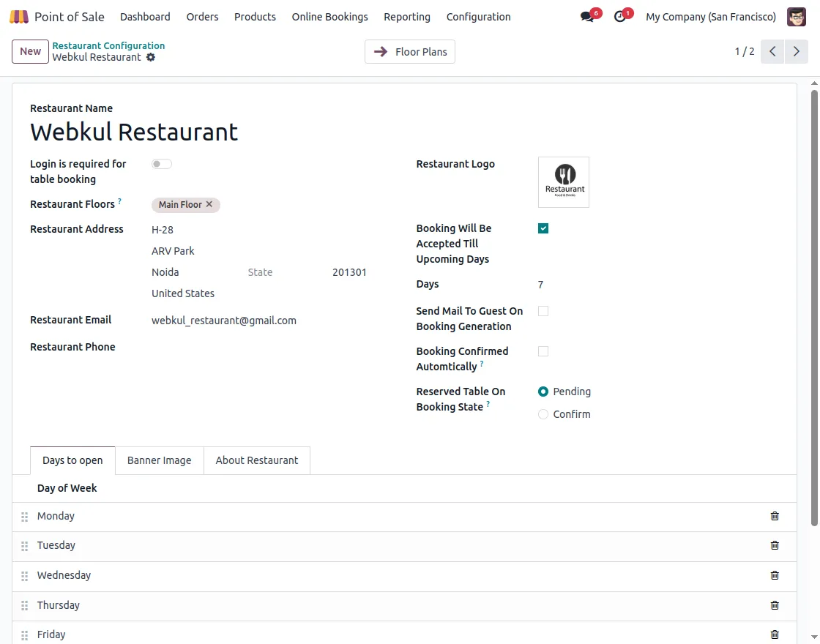The height and width of the screenshot is (644, 820).
Task: Open the My Company (San Francisco) switcher
Action: point(710,17)
